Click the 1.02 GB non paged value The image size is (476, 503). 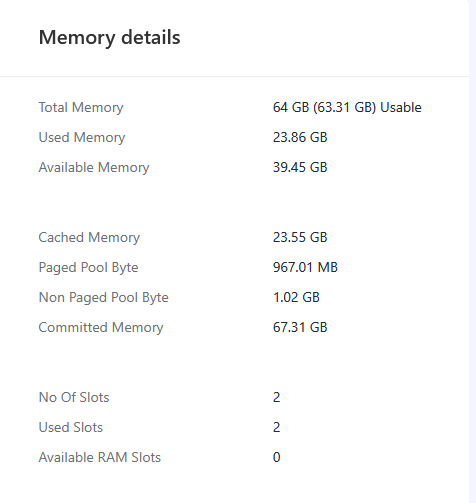(x=296, y=297)
